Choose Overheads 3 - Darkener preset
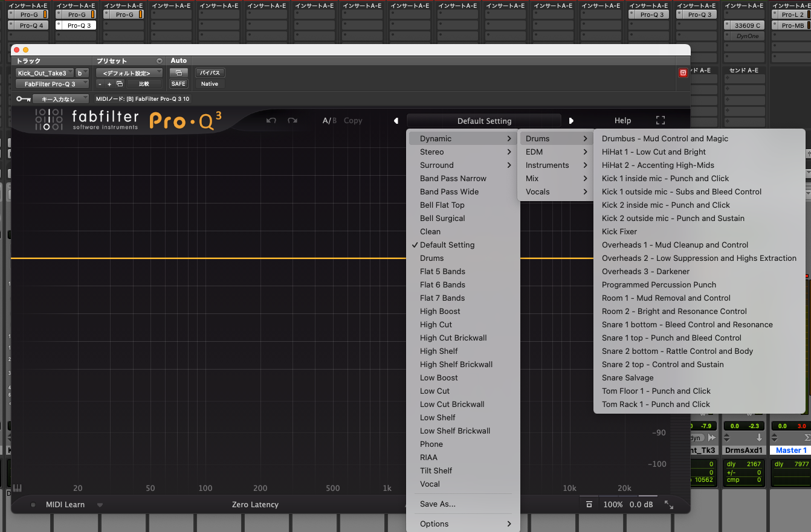Screen dimensions: 811x532 point(699,272)
